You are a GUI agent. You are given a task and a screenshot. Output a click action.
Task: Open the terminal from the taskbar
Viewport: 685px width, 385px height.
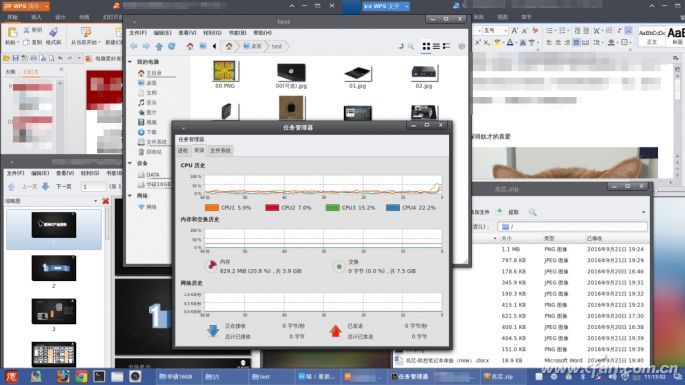99,376
